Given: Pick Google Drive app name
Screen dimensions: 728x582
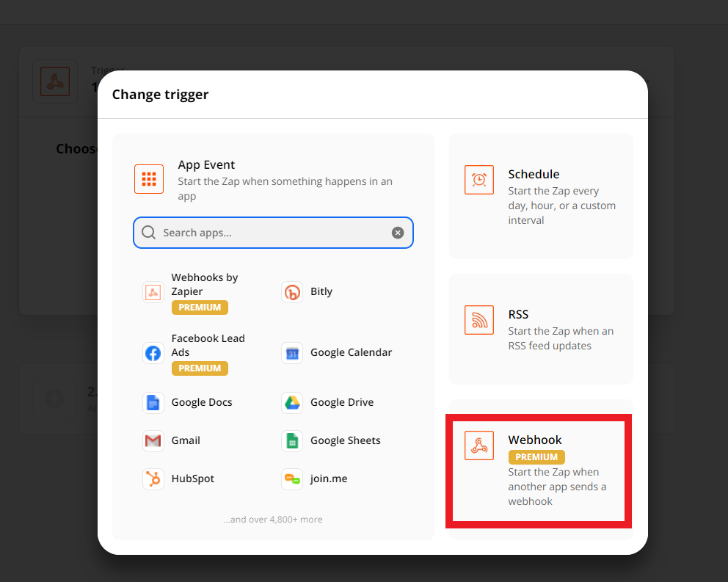Looking at the screenshot, I should pyautogui.click(x=342, y=402).
